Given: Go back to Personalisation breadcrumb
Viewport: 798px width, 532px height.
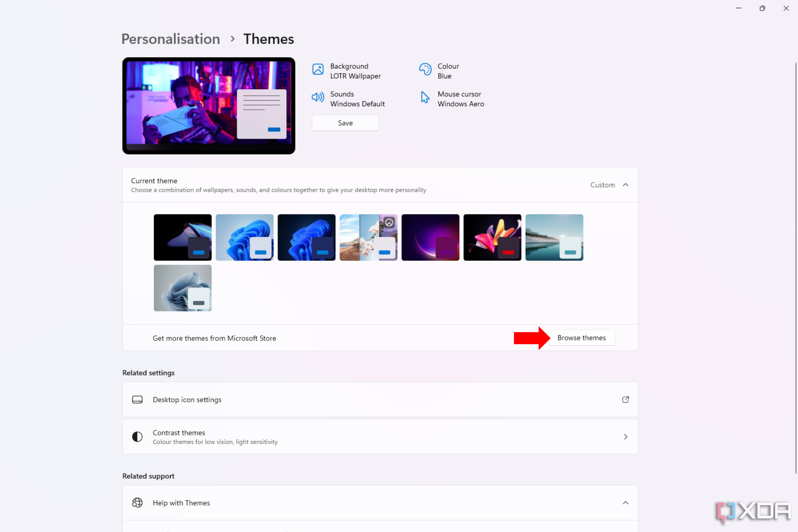Looking at the screenshot, I should click(x=171, y=39).
